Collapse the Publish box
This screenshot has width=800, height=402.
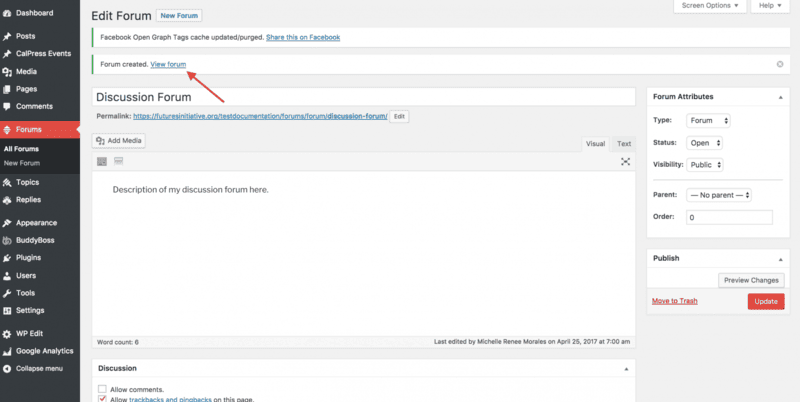[x=780, y=259]
